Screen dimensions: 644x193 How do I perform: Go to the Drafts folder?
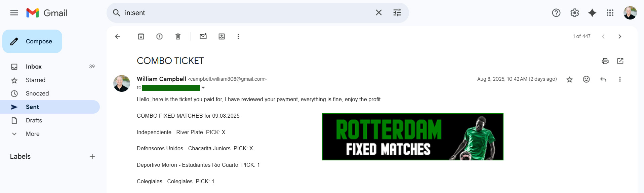click(34, 120)
